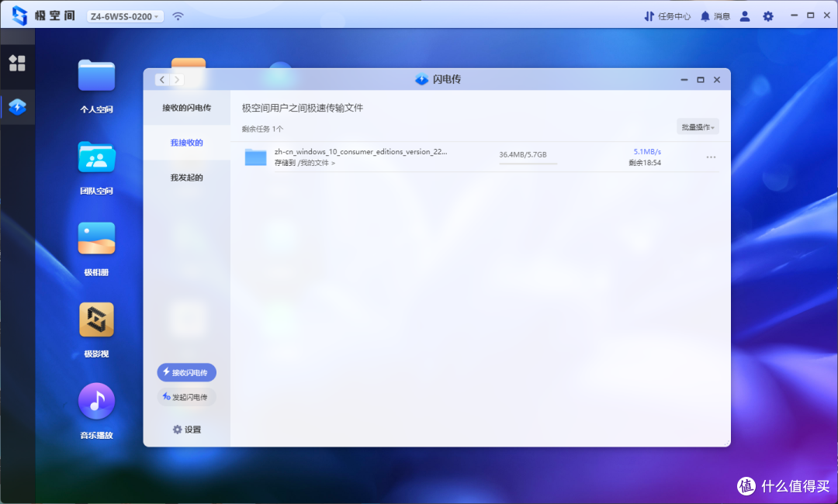This screenshot has height=504, width=838.
Task: Click 闪电传 window title icon
Action: [x=421, y=80]
